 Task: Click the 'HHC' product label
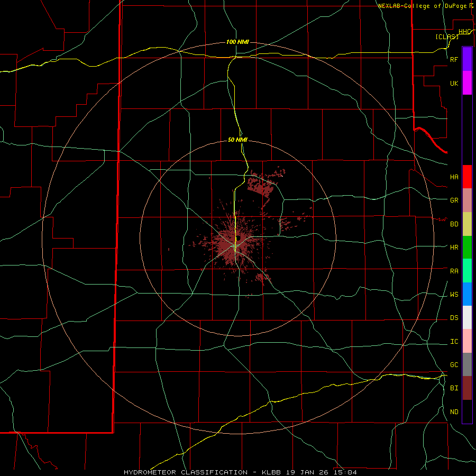465,32
